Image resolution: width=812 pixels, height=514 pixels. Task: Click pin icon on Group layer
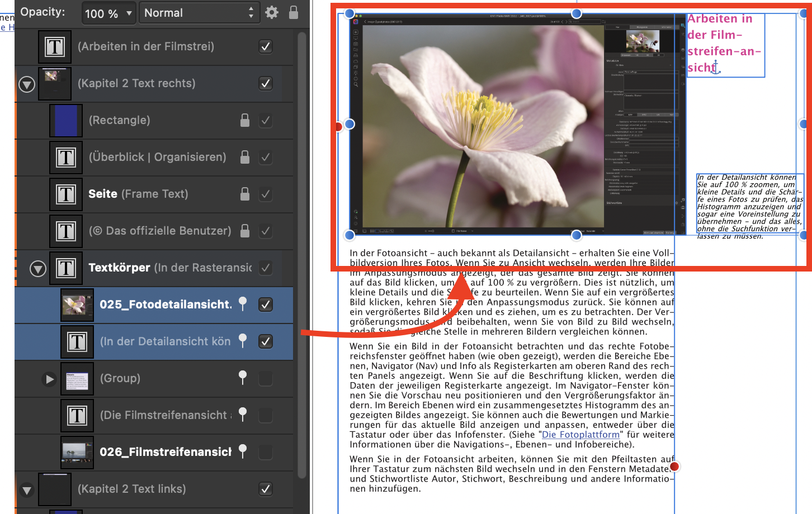click(243, 377)
